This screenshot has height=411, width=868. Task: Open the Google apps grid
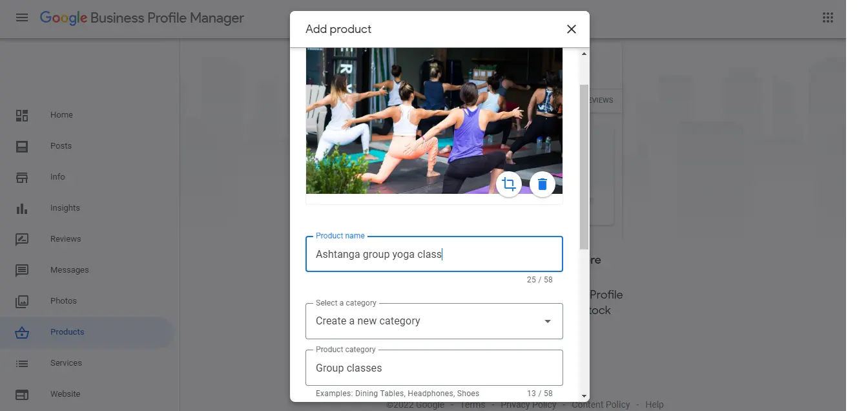tap(828, 17)
